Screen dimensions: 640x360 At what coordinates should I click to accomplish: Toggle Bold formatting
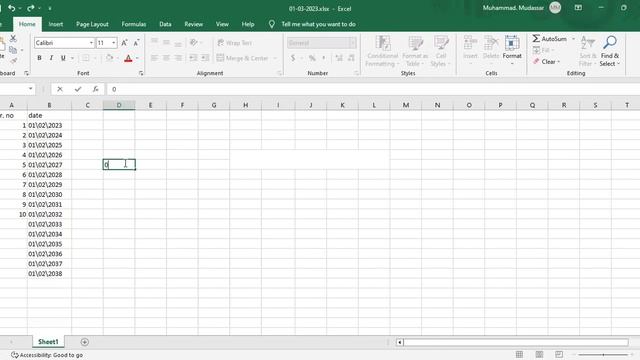(x=39, y=58)
